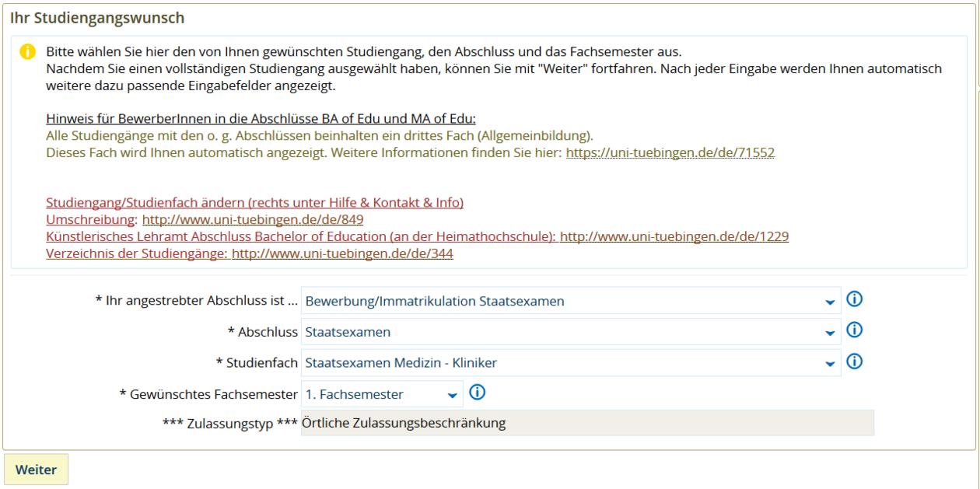
Task: Open info icon beside Studienfach field
Action: pyautogui.click(x=854, y=362)
